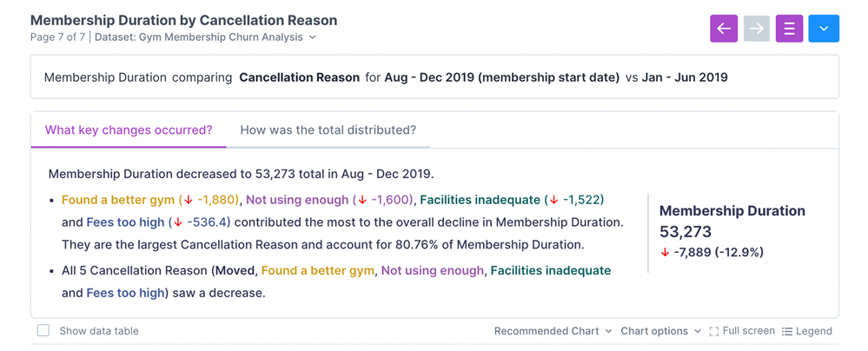Toggle the Legend icon
This screenshot has height=351, width=868.
tap(786, 331)
